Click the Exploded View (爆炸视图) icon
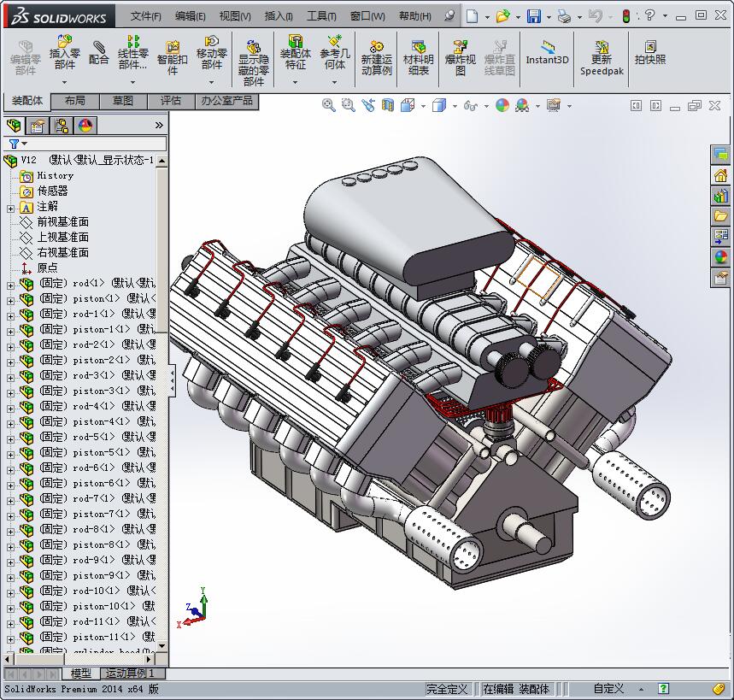 coord(460,53)
